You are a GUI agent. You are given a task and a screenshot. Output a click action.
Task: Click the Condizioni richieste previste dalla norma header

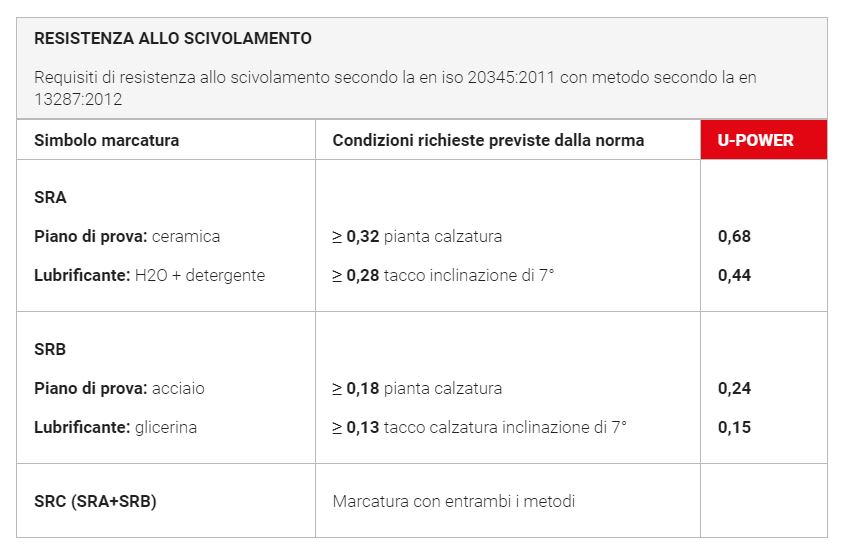pyautogui.click(x=488, y=140)
